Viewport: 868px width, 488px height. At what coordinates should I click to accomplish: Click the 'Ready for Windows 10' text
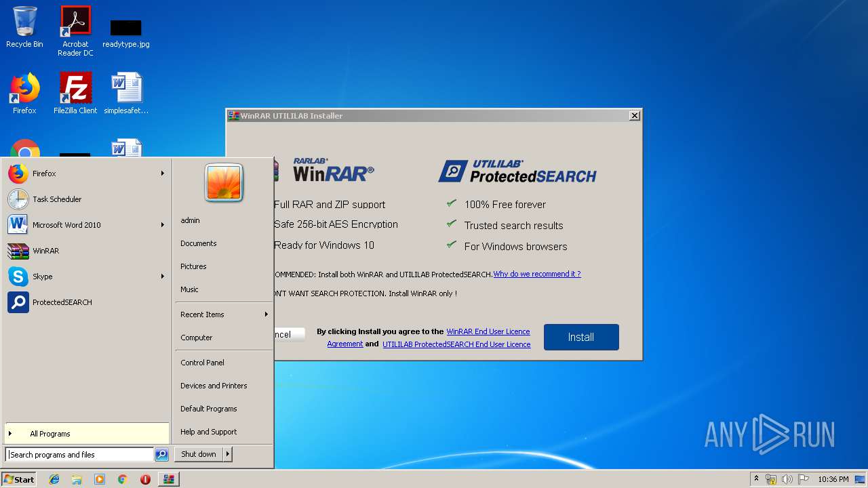[324, 245]
